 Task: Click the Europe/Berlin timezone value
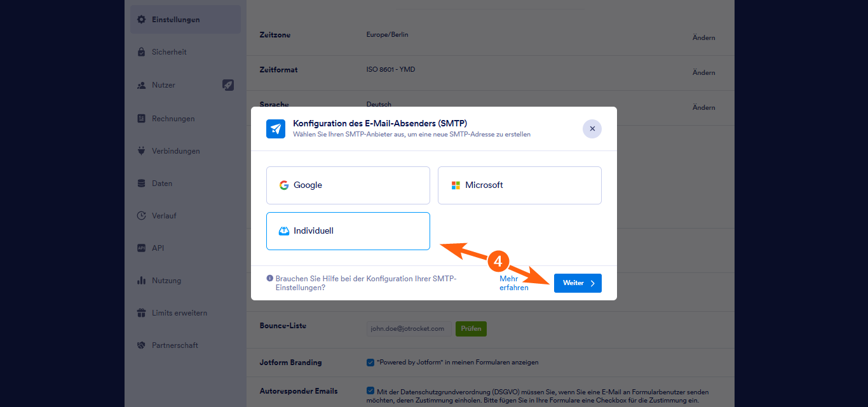(388, 34)
